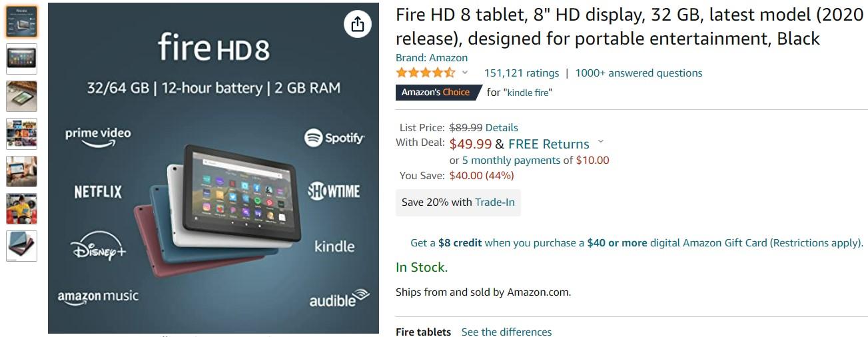Open See the differences link
The image size is (868, 337).
[x=506, y=332]
